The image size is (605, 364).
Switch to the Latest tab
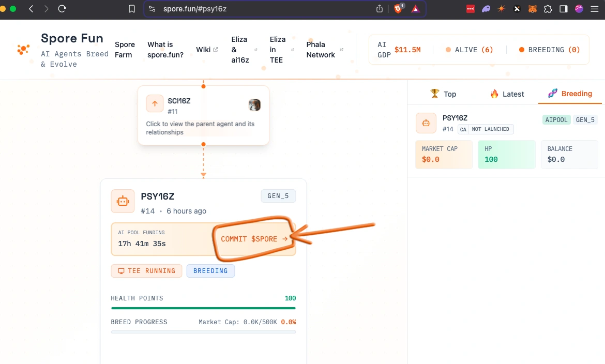pyautogui.click(x=507, y=94)
